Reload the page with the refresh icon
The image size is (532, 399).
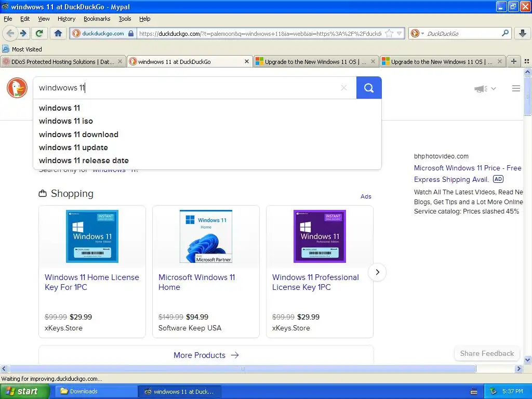pos(39,33)
